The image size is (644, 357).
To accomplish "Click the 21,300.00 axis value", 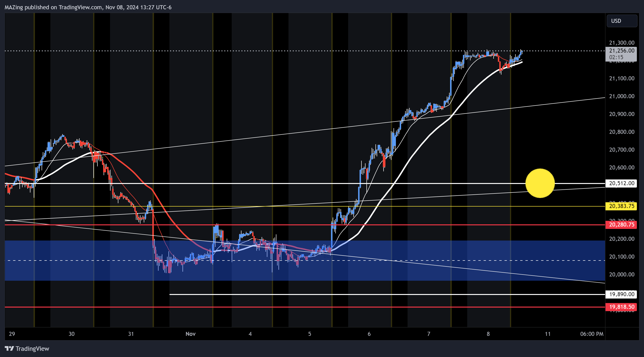I will pyautogui.click(x=622, y=43).
